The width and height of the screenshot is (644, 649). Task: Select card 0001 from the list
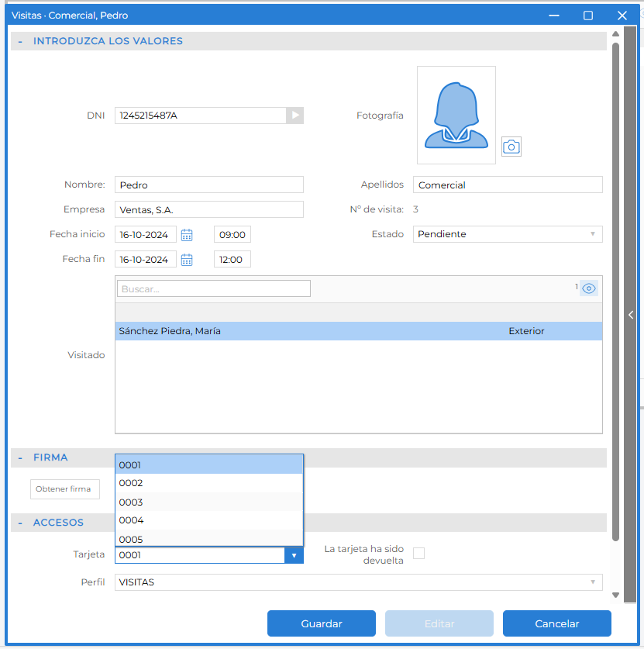(209, 464)
